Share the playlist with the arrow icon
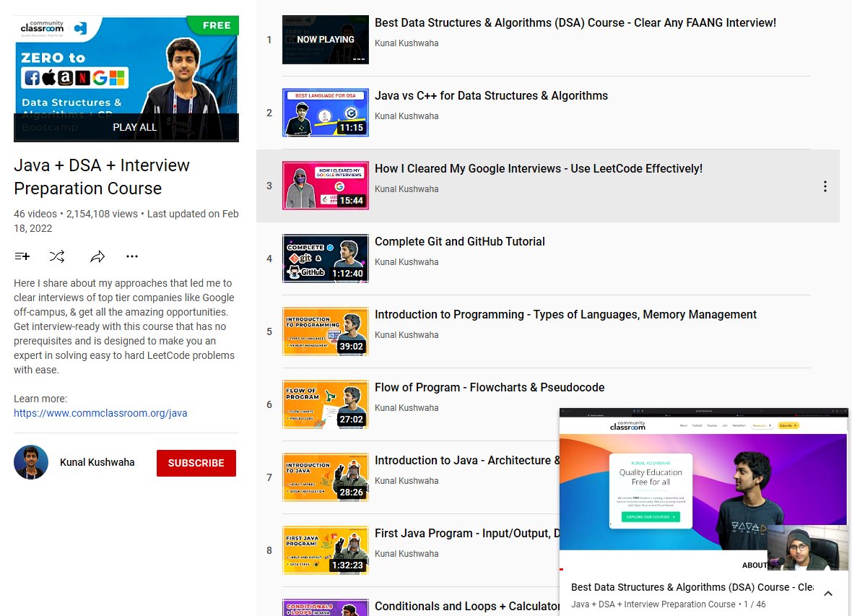852x616 pixels. point(97,256)
